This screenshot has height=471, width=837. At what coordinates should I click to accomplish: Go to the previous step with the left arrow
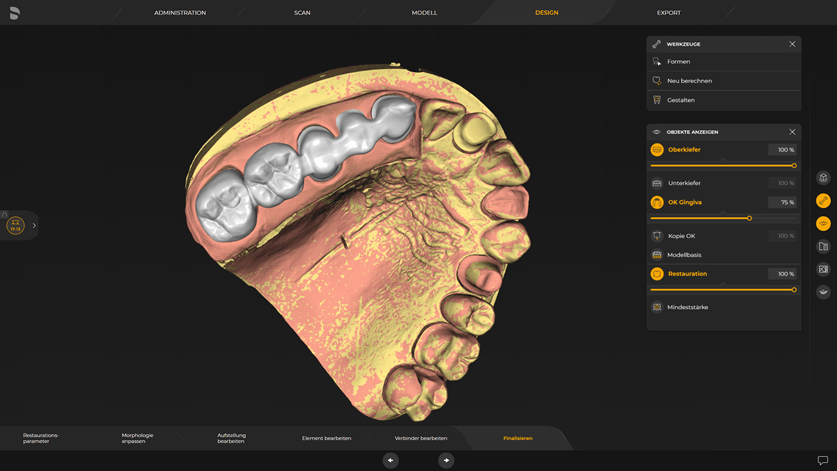[x=391, y=460]
